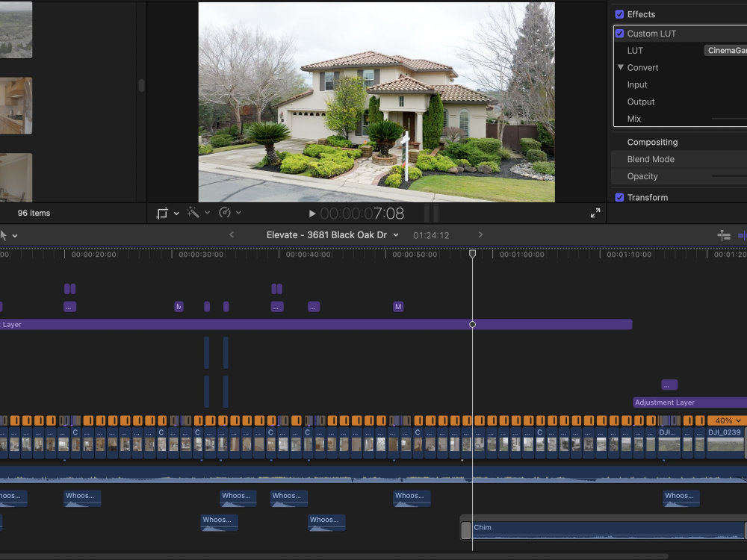Screen dimensions: 747x560
Task: Click the Output row under Convert
Action: click(679, 102)
